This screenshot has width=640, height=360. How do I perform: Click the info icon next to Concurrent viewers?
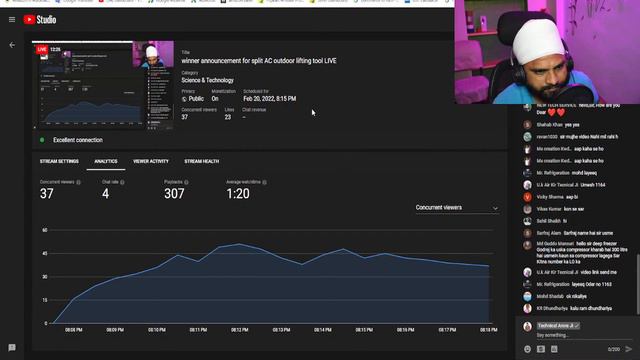tap(78, 182)
